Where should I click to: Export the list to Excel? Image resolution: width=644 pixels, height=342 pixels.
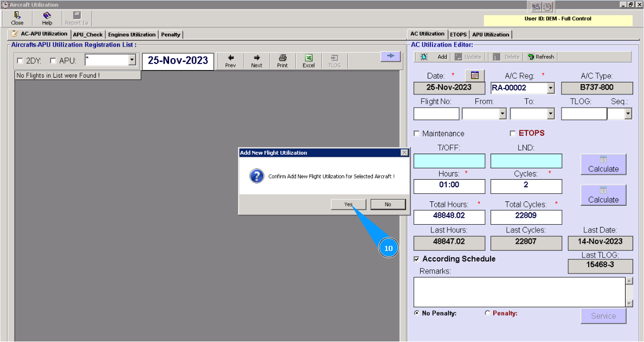click(x=308, y=61)
